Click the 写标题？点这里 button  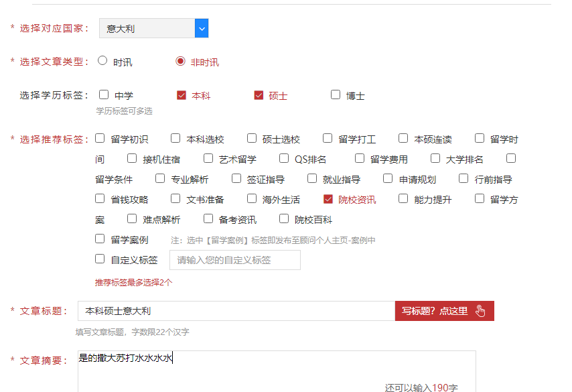click(x=445, y=311)
